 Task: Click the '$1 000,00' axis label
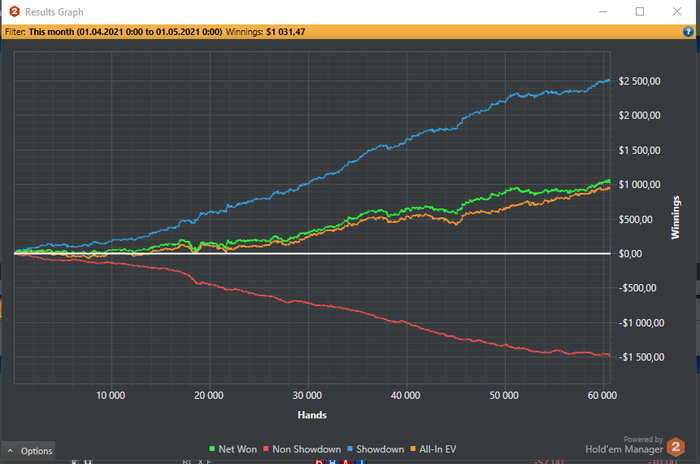tap(639, 184)
